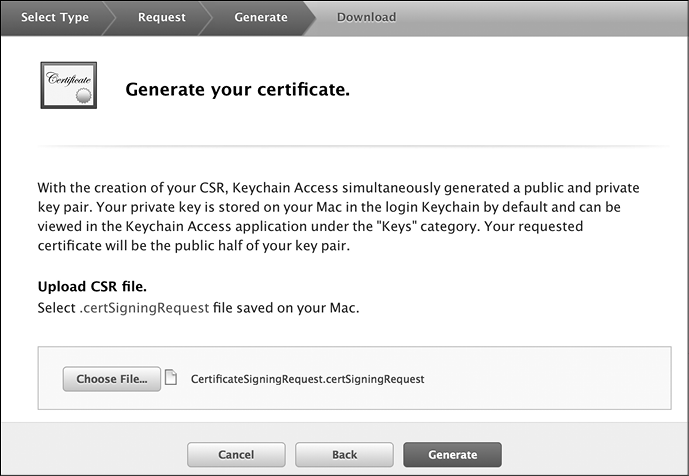The image size is (689, 476).
Task: Click the selected CertificateSigningRequest.certSigningRequest filename
Action: [308, 379]
